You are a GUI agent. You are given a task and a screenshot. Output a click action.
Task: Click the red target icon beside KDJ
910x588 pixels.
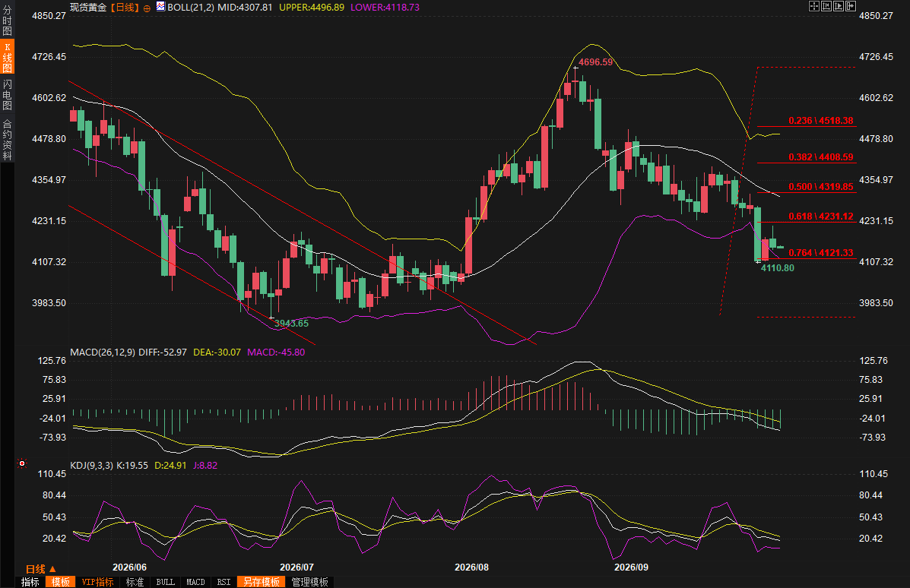(x=22, y=463)
